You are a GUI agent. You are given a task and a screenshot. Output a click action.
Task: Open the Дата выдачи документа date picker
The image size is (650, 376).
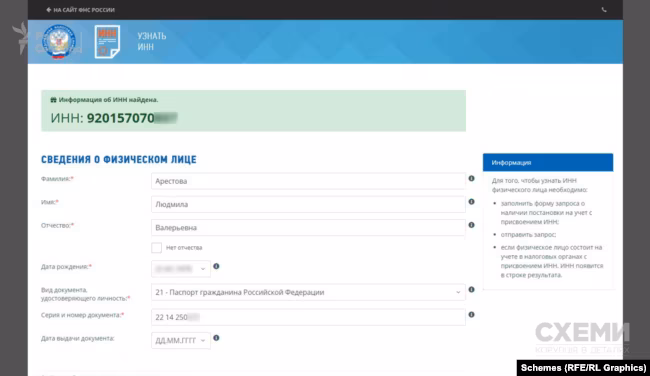click(x=181, y=340)
